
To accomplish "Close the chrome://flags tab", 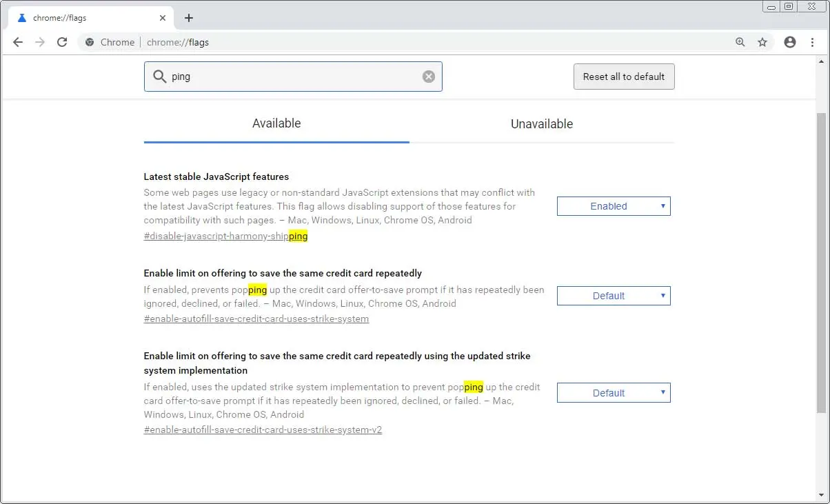I will (163, 18).
